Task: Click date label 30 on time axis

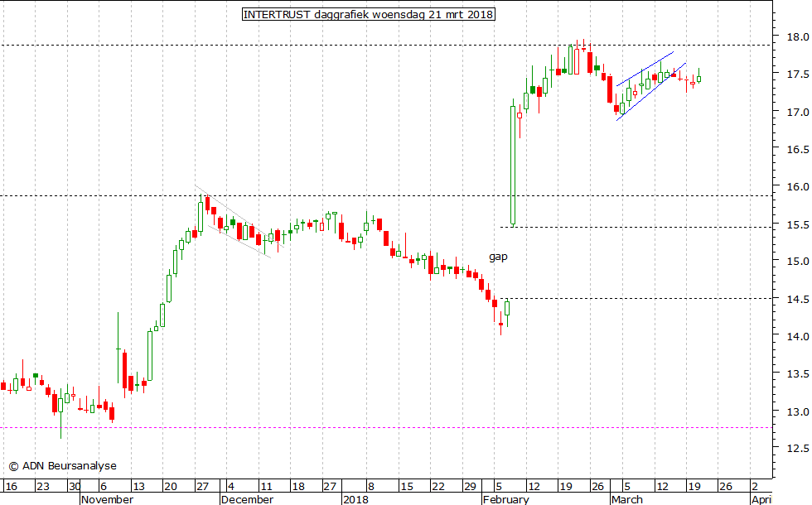Action: [x=75, y=487]
